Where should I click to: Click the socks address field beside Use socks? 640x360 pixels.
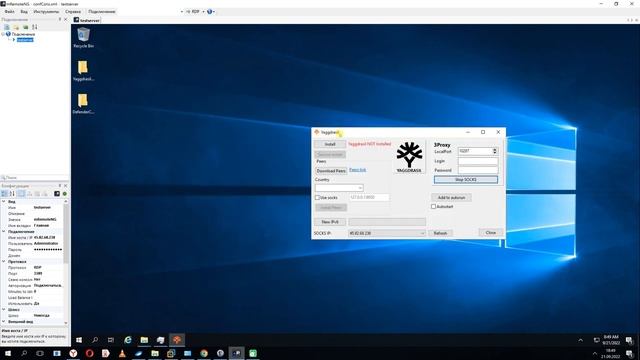pos(369,197)
